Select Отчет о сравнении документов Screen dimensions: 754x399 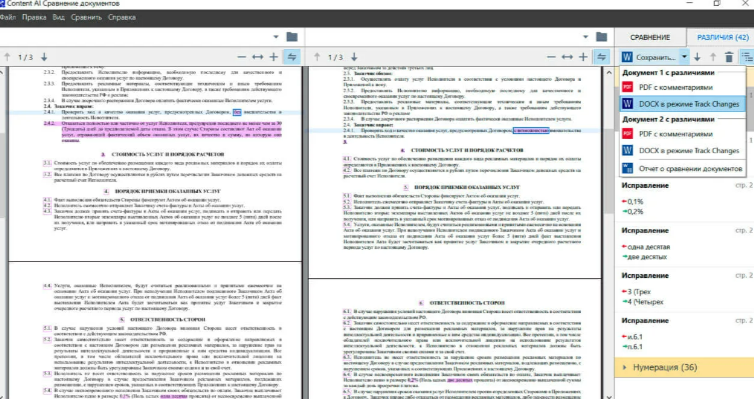(683, 168)
